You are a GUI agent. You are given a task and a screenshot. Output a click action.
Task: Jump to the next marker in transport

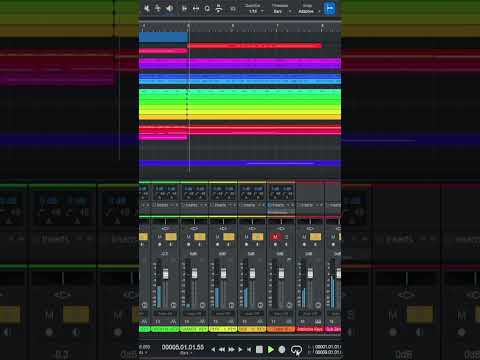(x=240, y=349)
